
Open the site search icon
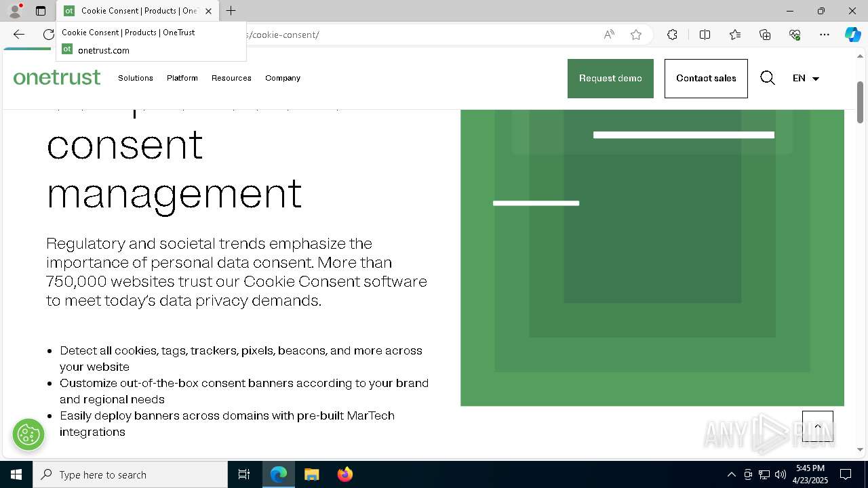click(x=768, y=78)
